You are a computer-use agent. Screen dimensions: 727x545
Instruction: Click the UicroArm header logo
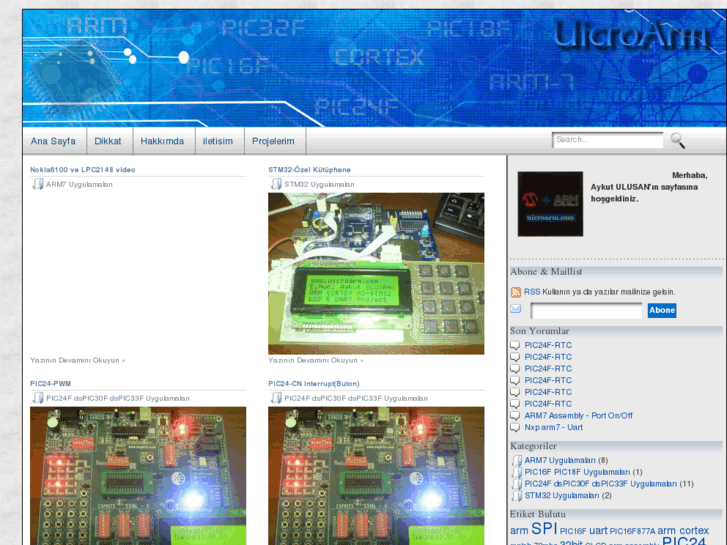(x=631, y=36)
